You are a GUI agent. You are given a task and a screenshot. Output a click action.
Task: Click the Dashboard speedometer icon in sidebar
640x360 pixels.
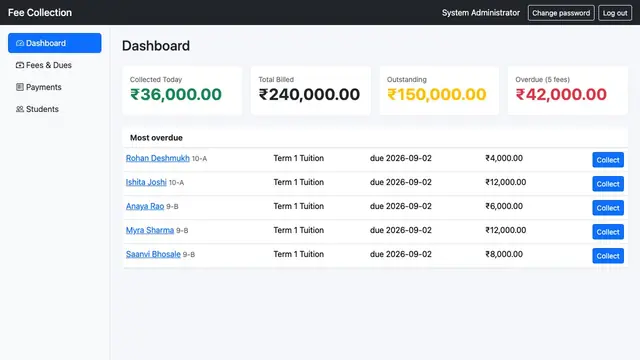point(20,43)
